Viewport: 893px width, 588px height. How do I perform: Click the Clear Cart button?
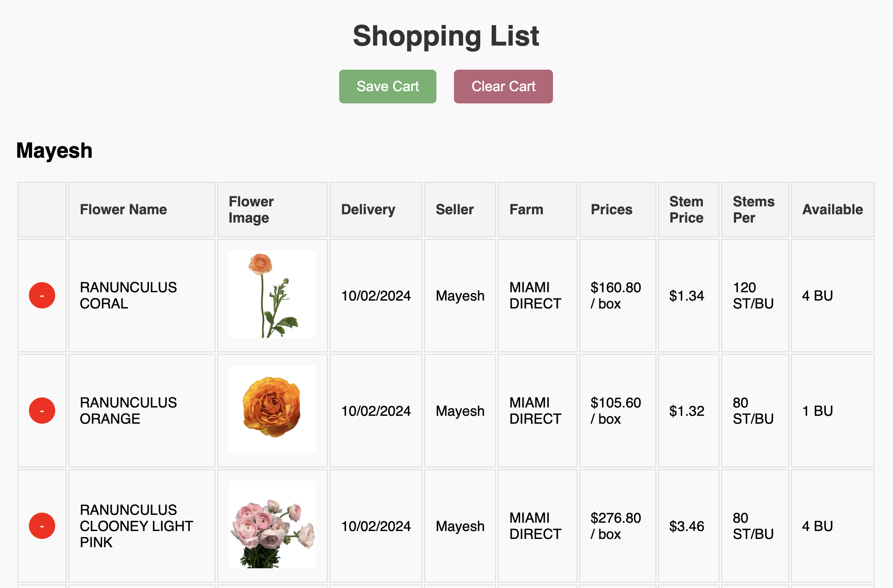click(x=503, y=86)
